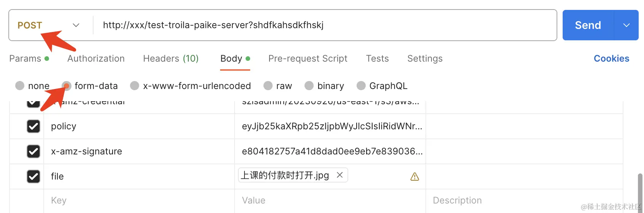The image size is (644, 213).
Task: Open the Authorization tab
Action: pos(96,59)
